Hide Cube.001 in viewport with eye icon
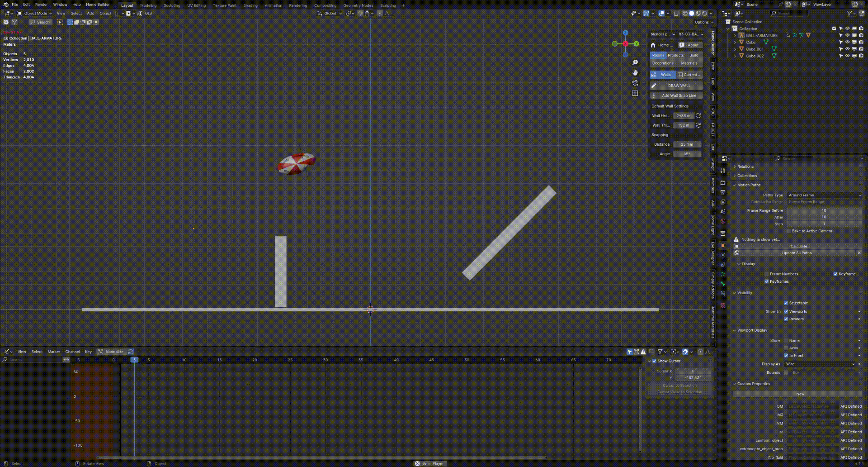The height and width of the screenshot is (467, 868). click(x=848, y=49)
